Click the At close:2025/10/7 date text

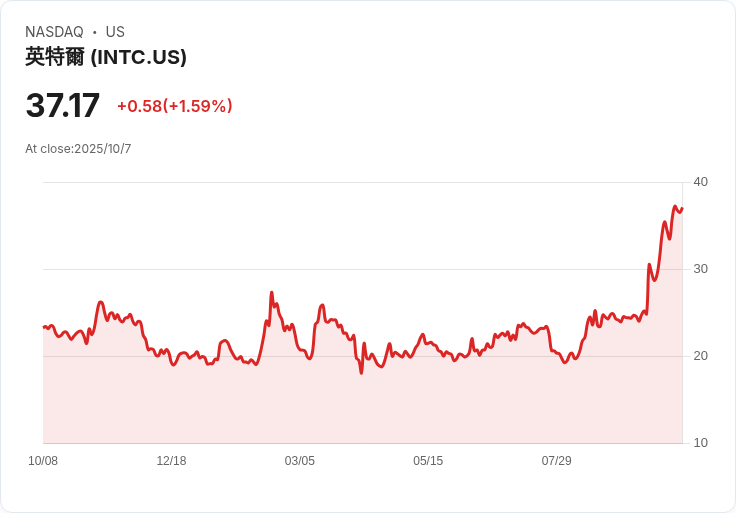pos(78,149)
